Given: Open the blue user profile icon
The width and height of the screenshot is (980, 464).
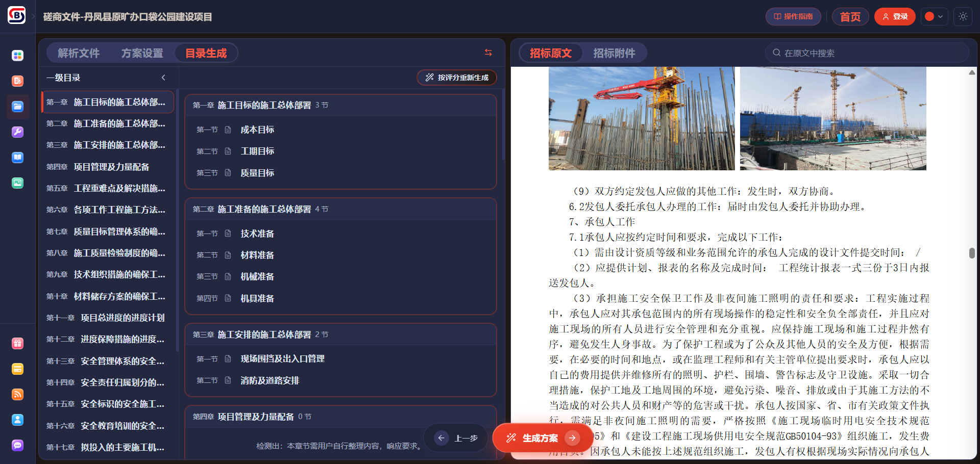Looking at the screenshot, I should point(17,420).
